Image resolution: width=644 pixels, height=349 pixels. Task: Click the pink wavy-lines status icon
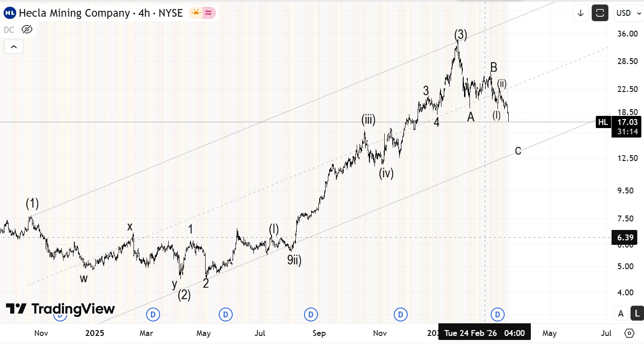[208, 13]
